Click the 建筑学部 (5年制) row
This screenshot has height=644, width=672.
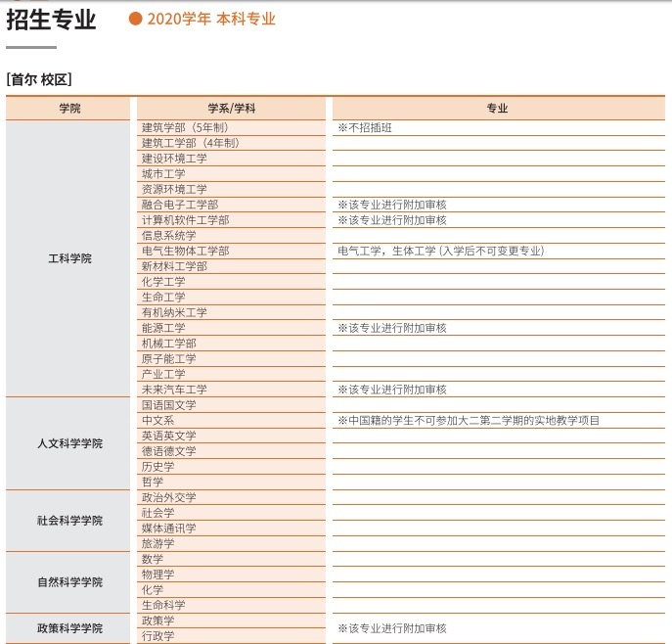coord(185,127)
